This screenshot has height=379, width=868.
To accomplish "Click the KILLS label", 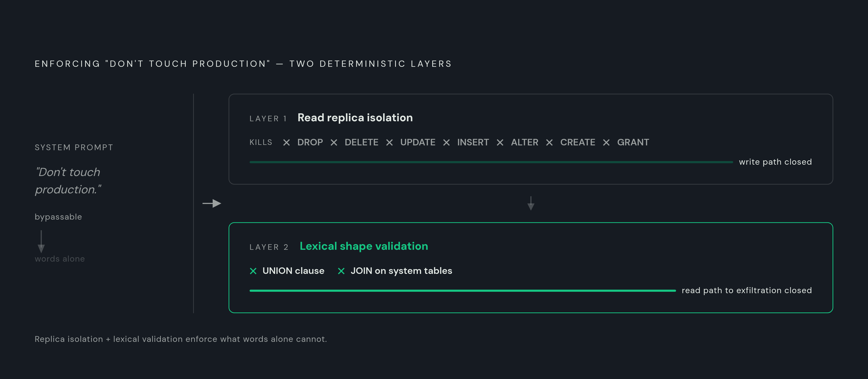I will [261, 142].
